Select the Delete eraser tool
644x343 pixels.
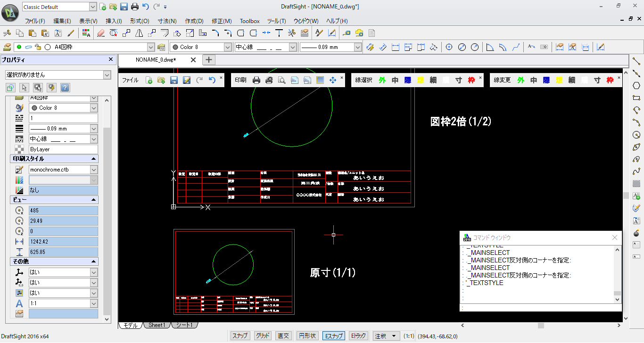[x=100, y=33]
